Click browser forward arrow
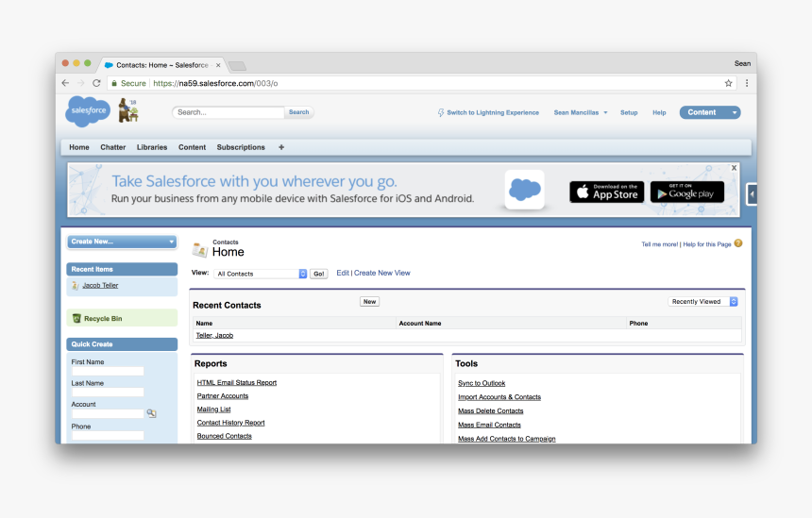Image resolution: width=812 pixels, height=518 pixels. (81, 83)
